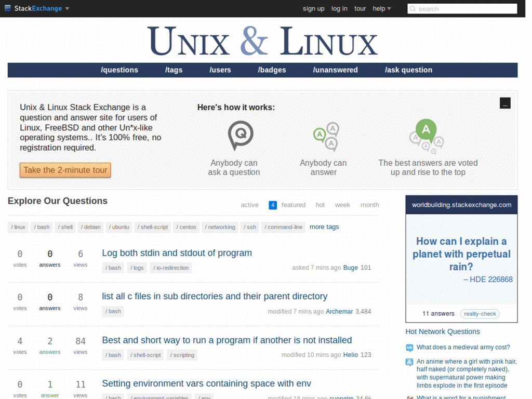Select the active questions tab
Screen dimensions: 532x399
click(249, 205)
